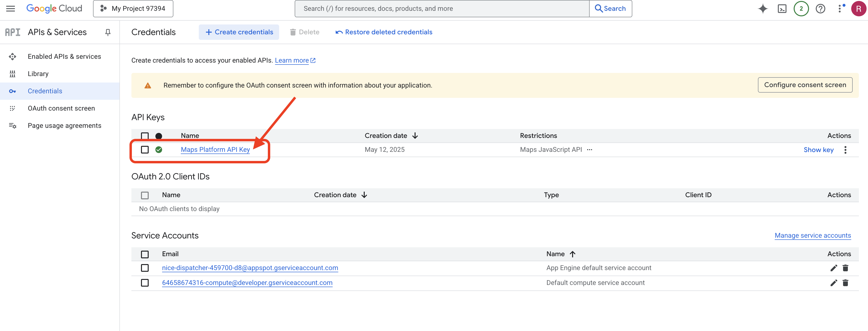The width and height of the screenshot is (868, 331).
Task: Activate Cloud Shell terminal icon
Action: tap(782, 8)
